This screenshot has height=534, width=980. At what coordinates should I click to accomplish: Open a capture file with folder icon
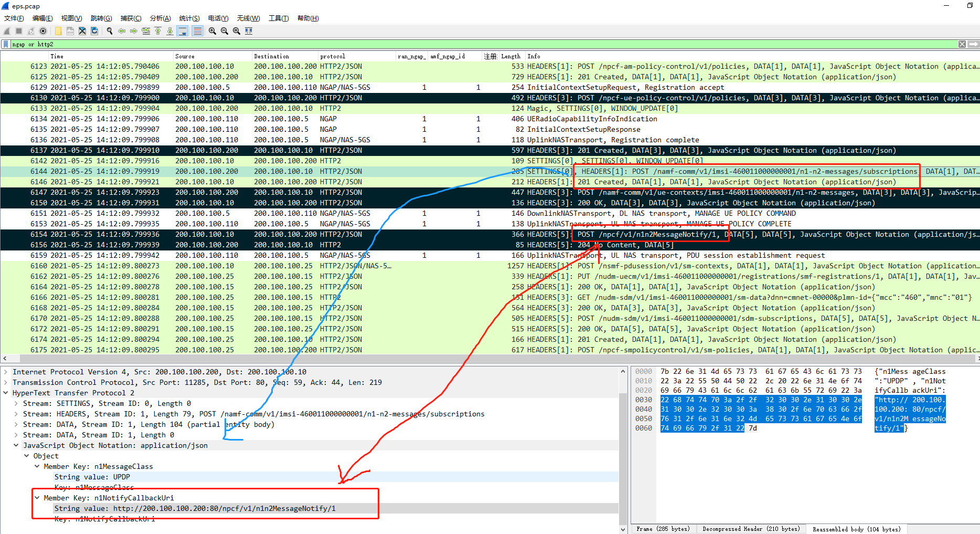point(58,31)
